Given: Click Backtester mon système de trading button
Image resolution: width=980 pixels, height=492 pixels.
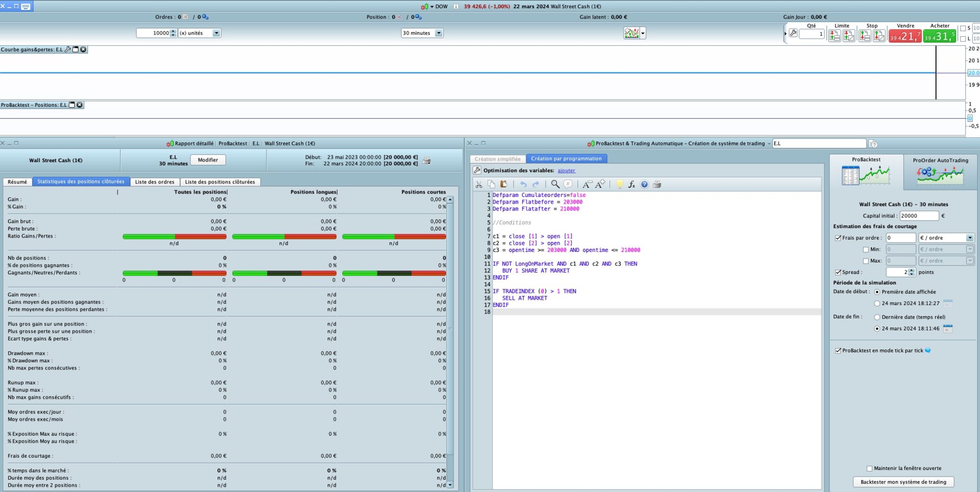Looking at the screenshot, I should coord(903,482).
